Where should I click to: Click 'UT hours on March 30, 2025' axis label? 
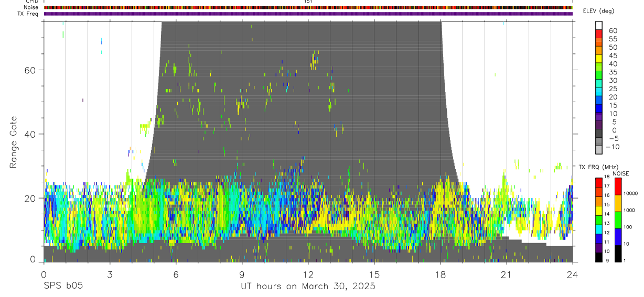click(308, 287)
